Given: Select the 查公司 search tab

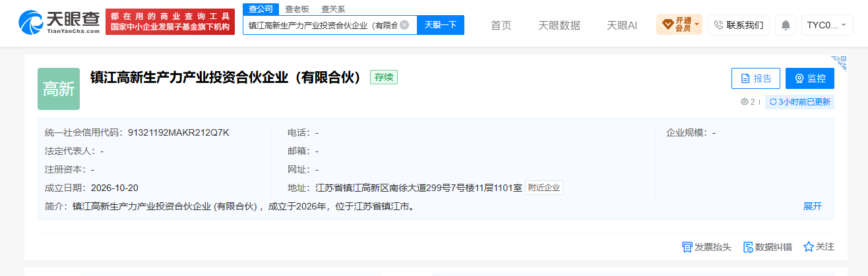Looking at the screenshot, I should click(261, 9).
